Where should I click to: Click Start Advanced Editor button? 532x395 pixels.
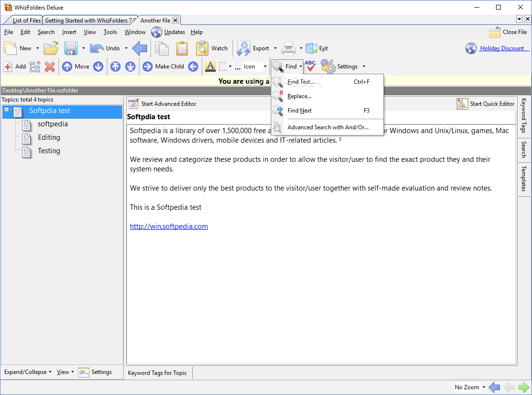pyautogui.click(x=162, y=104)
